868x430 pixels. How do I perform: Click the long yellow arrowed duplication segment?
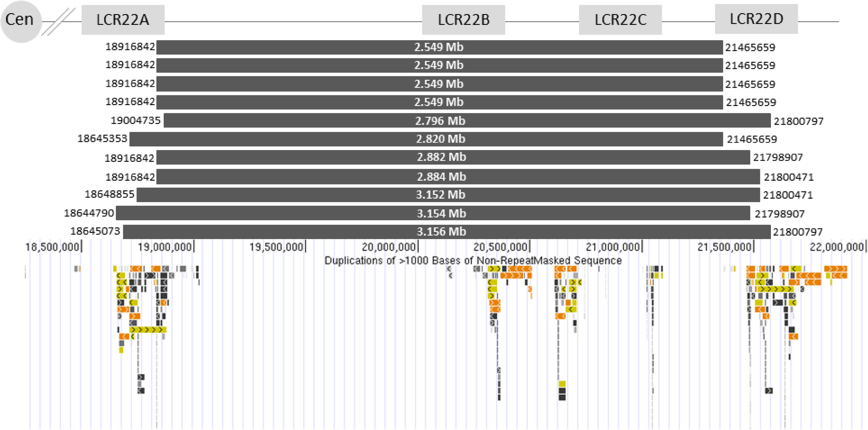148,330
